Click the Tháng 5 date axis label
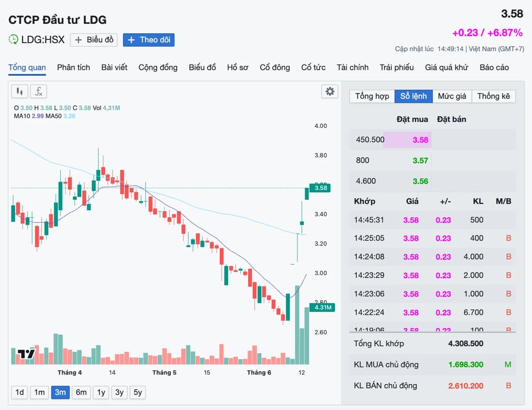 point(164,372)
